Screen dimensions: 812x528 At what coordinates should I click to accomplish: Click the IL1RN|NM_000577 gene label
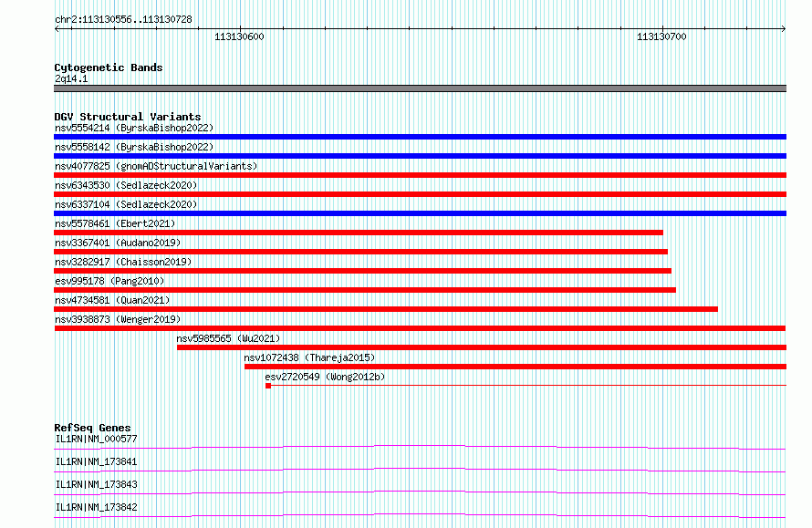[96, 439]
